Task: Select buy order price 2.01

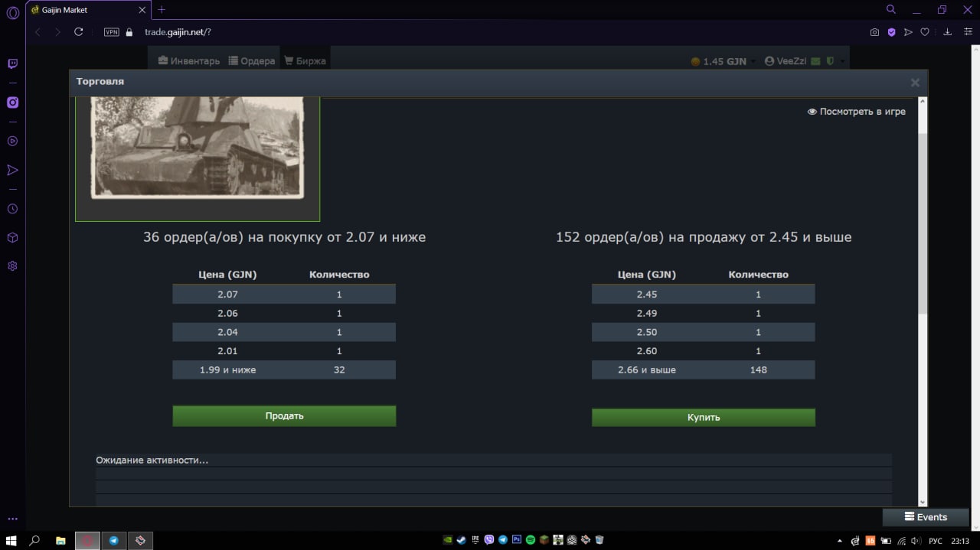Action: click(x=284, y=351)
